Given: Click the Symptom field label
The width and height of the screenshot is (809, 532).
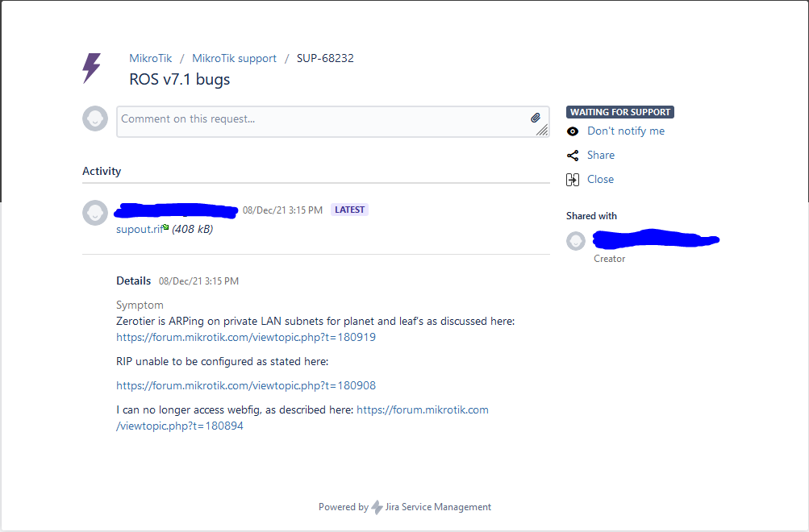Looking at the screenshot, I should [x=140, y=305].
